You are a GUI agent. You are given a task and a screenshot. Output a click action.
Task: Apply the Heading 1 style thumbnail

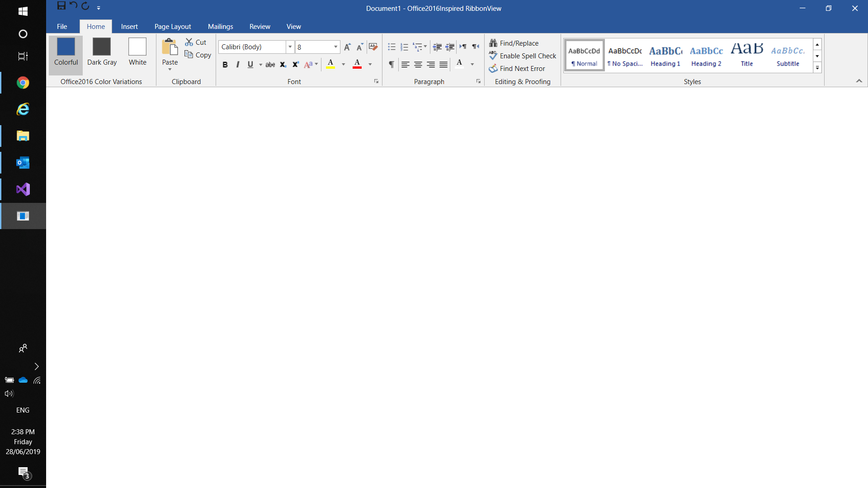click(x=665, y=56)
